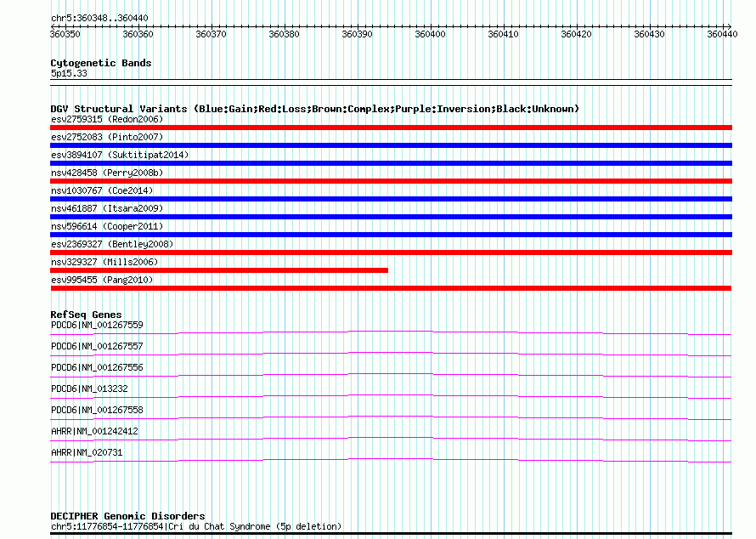
Task: Open the AHRR|NM_001242412 transcript label
Action: (x=94, y=431)
